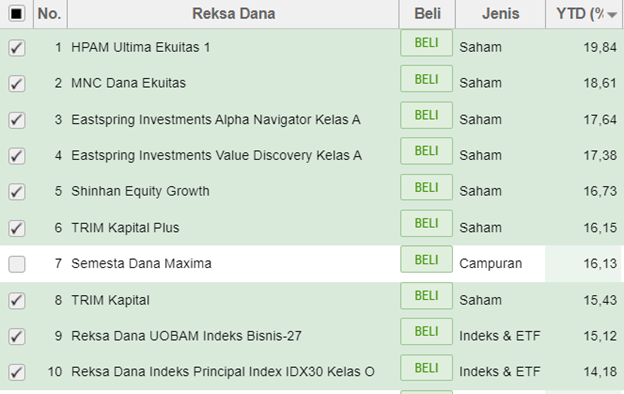Screen dimensions: 624x394
Task: Sort by Jenis column header
Action: coord(500,14)
